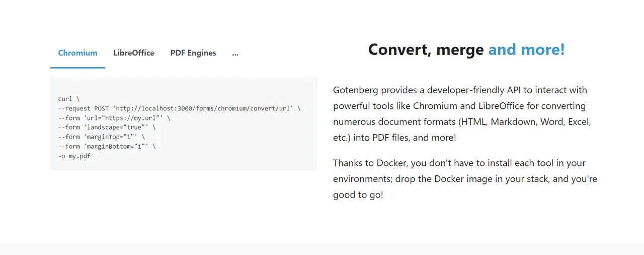The image size is (644, 255).
Task: Click the '--form marginBottom="1"' line
Action: [x=107, y=147]
